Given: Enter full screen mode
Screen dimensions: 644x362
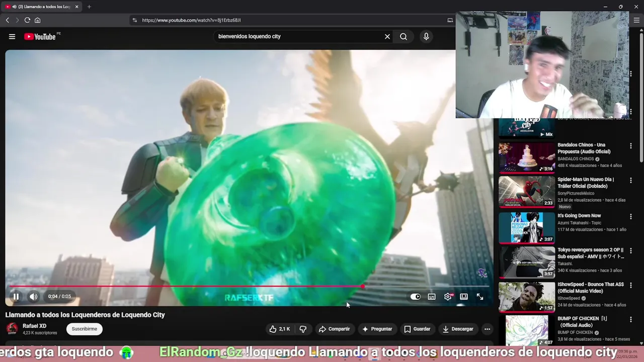Looking at the screenshot, I should point(480,297).
